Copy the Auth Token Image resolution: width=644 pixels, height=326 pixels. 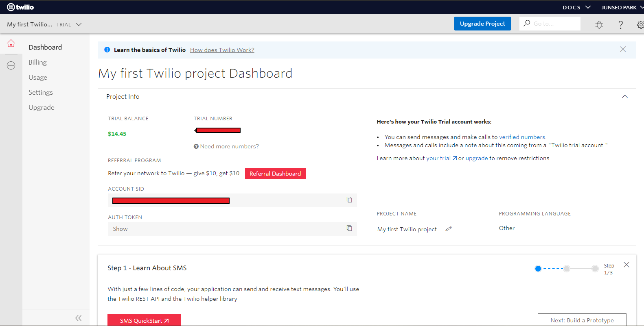(349, 228)
